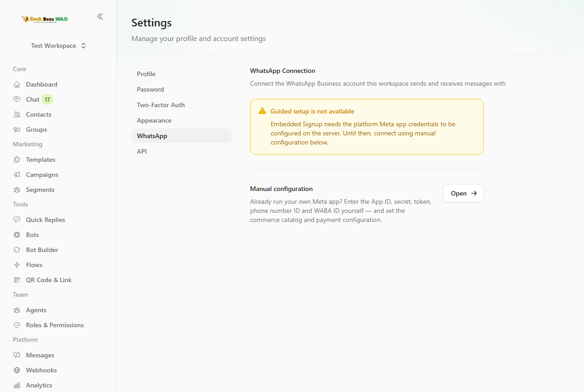
Task: Click the Messages icon under Platform
Action: pyautogui.click(x=17, y=355)
